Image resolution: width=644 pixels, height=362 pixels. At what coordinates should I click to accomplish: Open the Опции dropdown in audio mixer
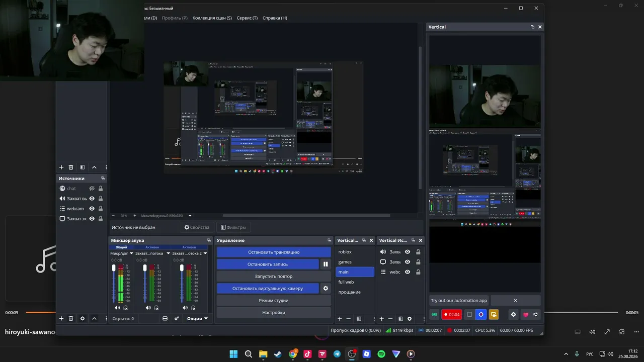point(198,318)
